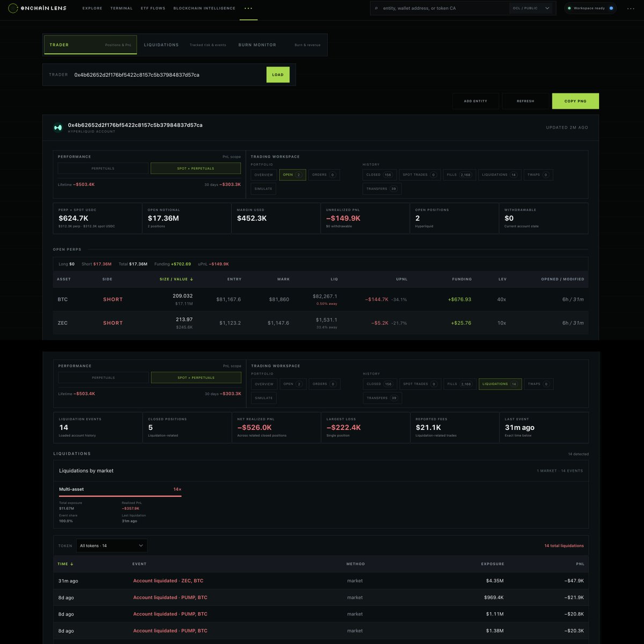Screen dimensions: 644x644
Task: Click the sort arrow beside the Time header
Action: (x=72, y=564)
